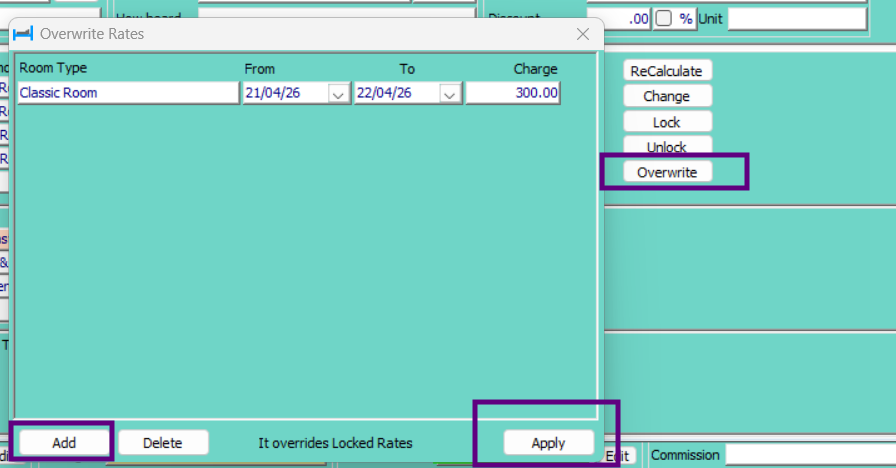Close the Overwrite Rates dialog
Image resolution: width=896 pixels, height=468 pixels.
[x=583, y=34]
